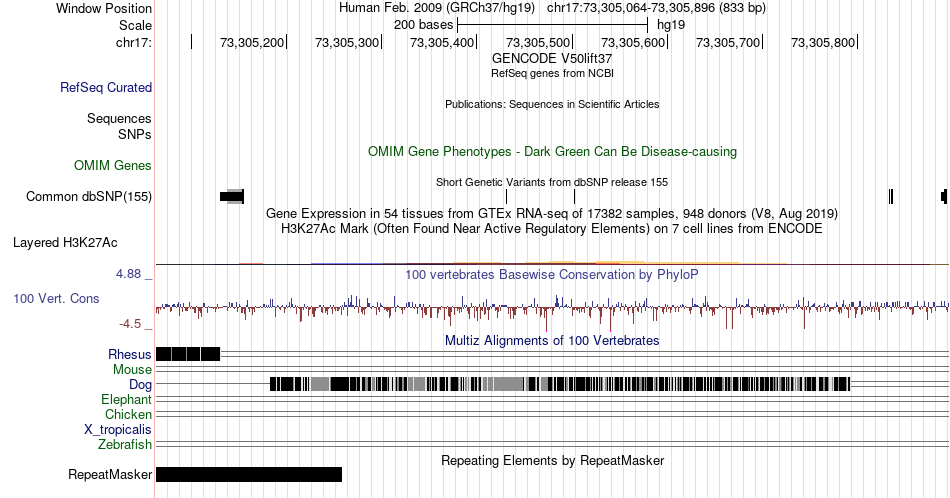Click the 200 bases scale bar

(553, 25)
